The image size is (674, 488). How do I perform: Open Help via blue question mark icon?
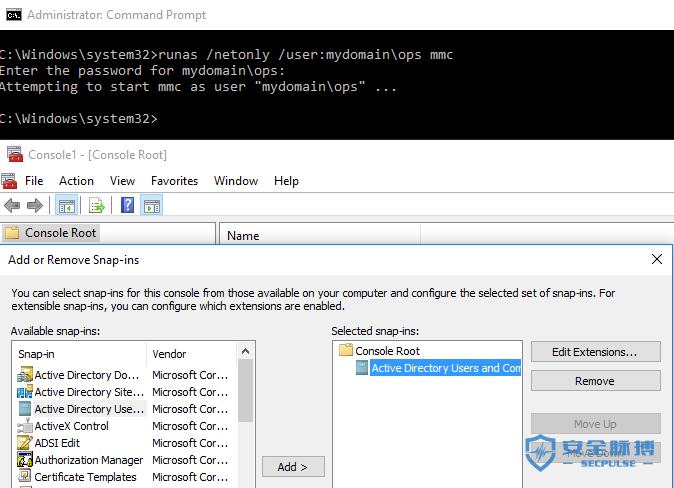click(128, 205)
